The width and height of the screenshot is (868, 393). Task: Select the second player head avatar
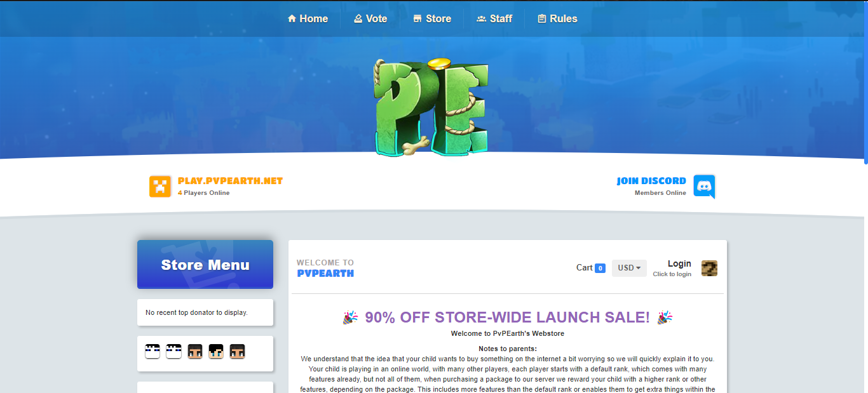point(173,351)
